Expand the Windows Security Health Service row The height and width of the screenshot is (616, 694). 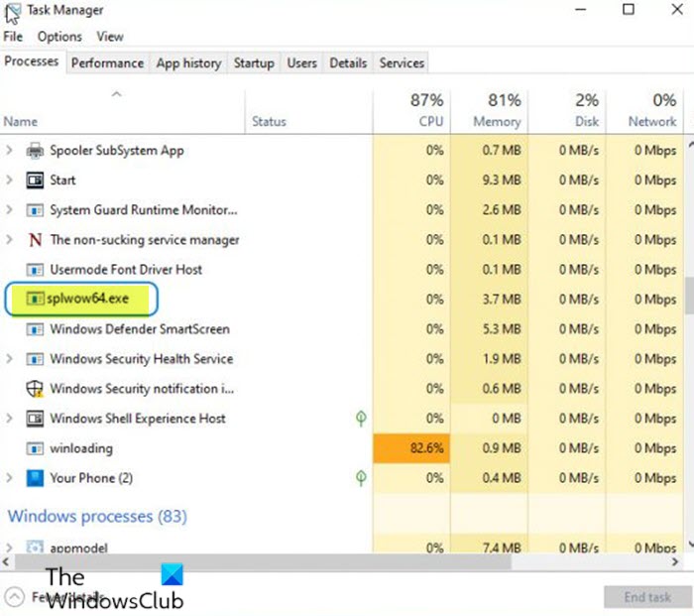[9, 359]
